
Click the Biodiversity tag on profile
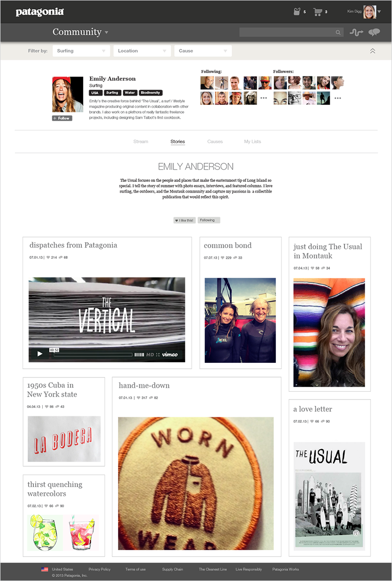[x=150, y=93]
